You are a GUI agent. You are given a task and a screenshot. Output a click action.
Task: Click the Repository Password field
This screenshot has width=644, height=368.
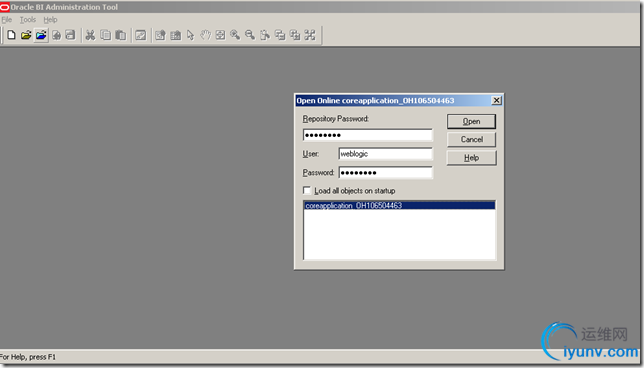[x=368, y=135]
